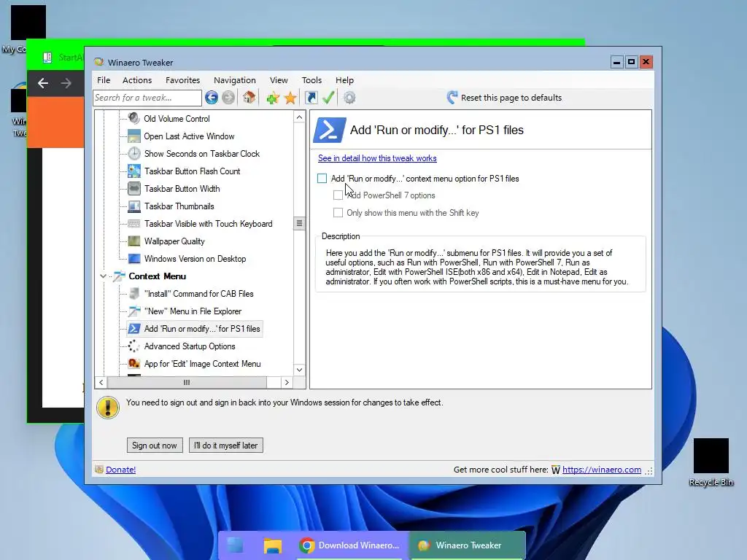
Task: Click the large PowerShell icon in the page header
Action: pos(329,130)
